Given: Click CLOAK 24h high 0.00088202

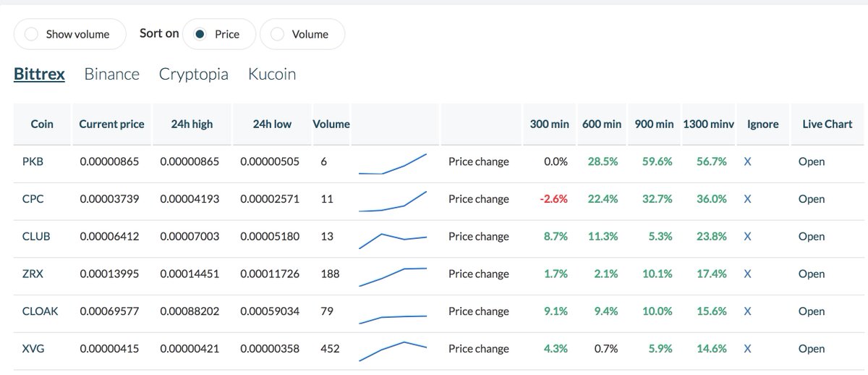Looking at the screenshot, I should [x=190, y=311].
